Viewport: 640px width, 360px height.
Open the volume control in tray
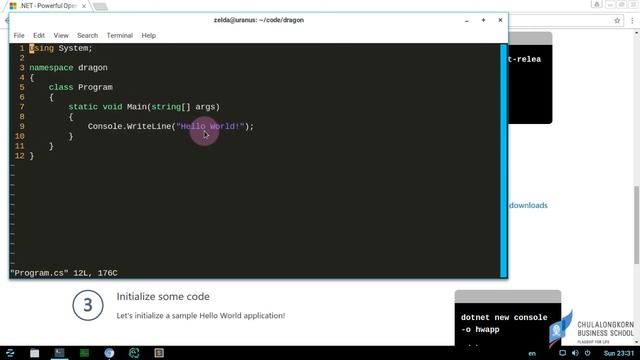(x=575, y=353)
